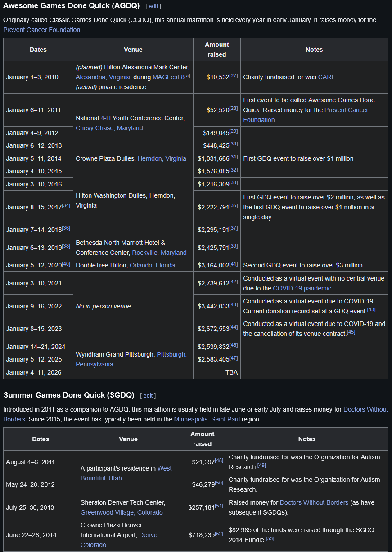Open citation [41] next to $3,164,002
The height and width of the screenshot is (552, 392).
point(234,264)
